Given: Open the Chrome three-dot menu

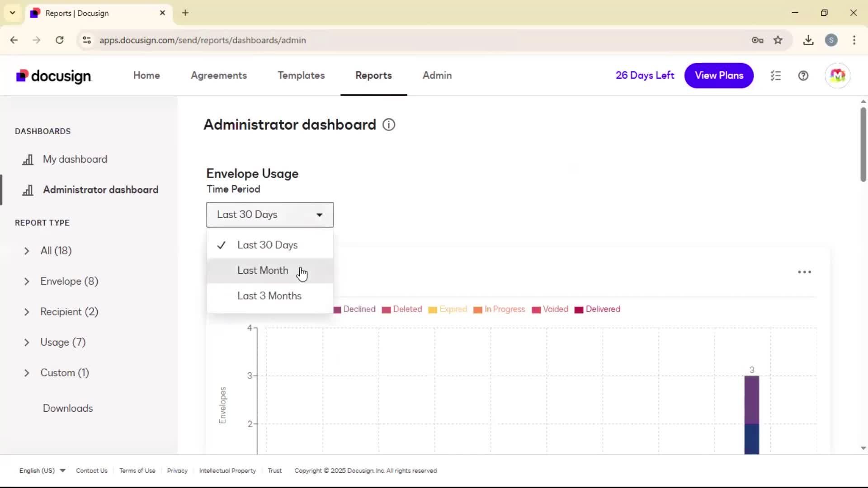Looking at the screenshot, I should 854,40.
